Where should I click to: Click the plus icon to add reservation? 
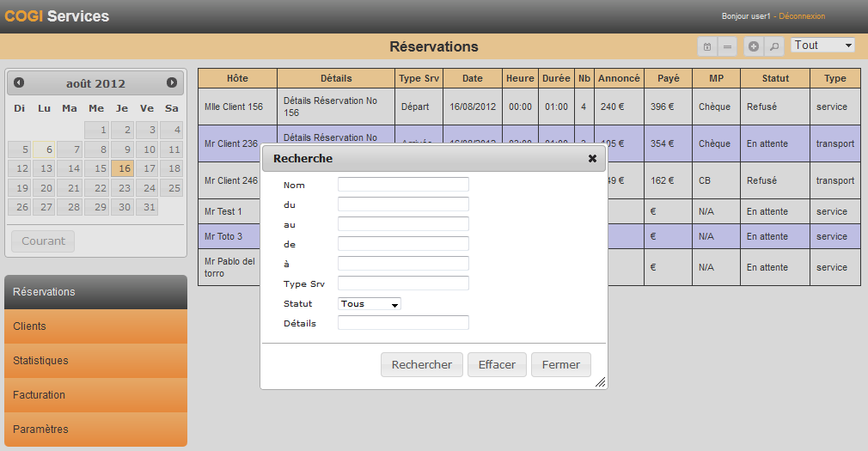point(754,46)
